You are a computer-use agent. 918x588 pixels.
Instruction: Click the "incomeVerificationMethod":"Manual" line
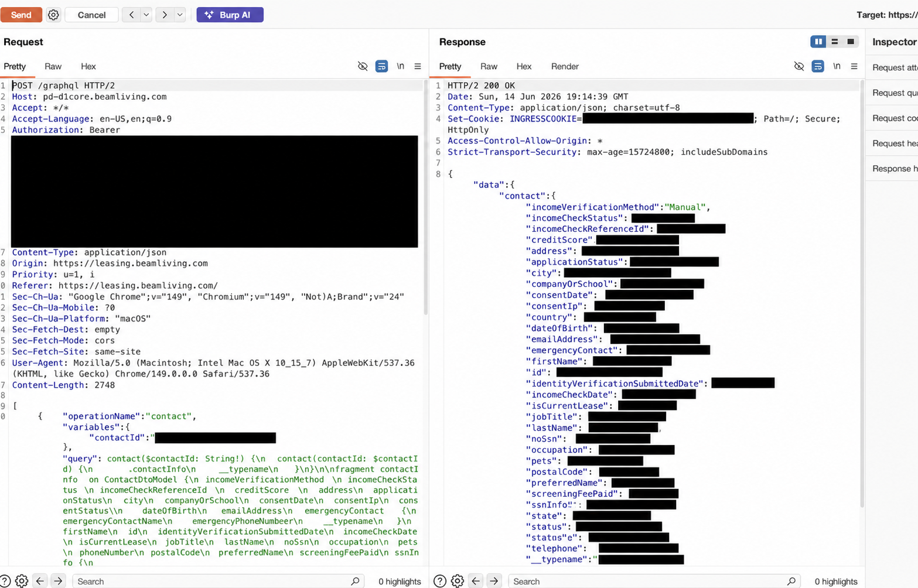[x=618, y=207]
